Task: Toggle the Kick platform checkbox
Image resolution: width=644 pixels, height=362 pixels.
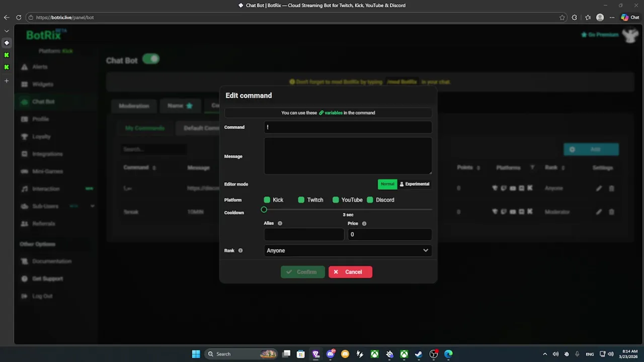Action: point(267,200)
